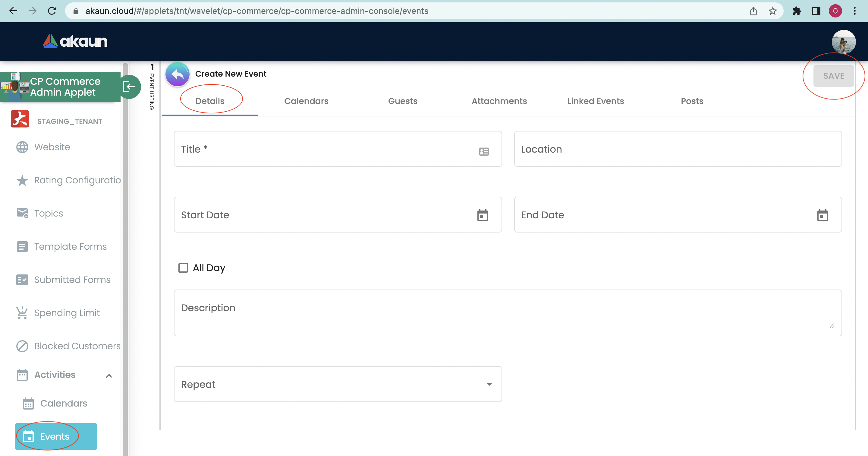Switch to the Guests tab
Viewport: 868px width, 456px height.
pyautogui.click(x=403, y=101)
